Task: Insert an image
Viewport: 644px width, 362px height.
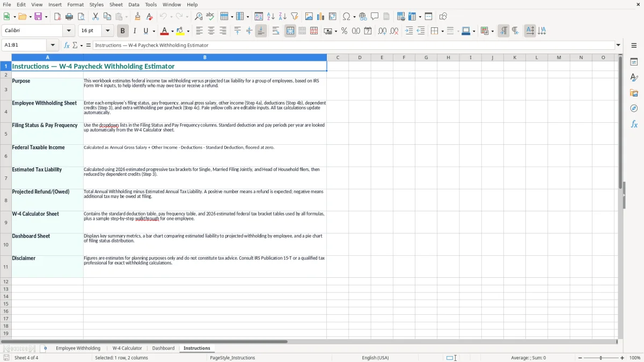Action: coord(309,17)
